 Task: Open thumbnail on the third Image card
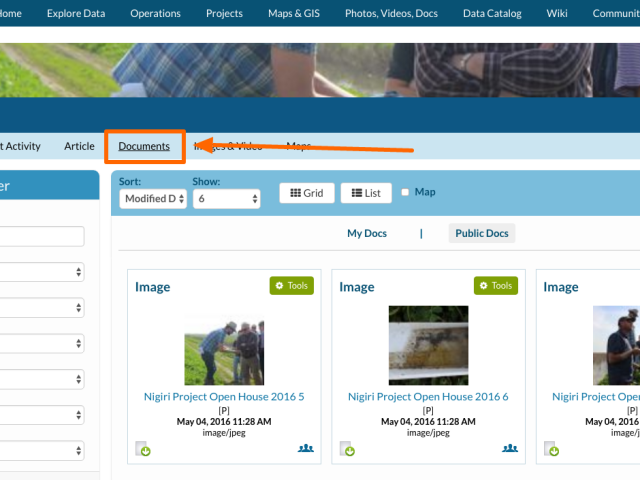tap(616, 345)
